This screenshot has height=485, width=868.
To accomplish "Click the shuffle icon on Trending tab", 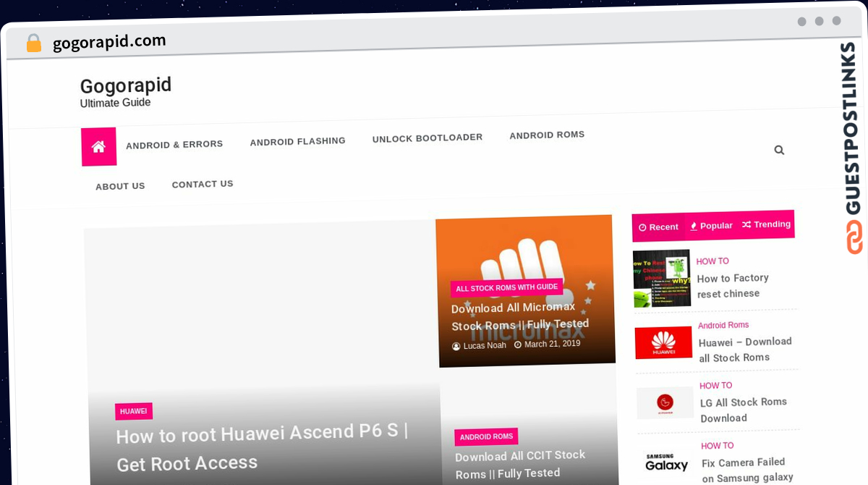I will click(x=746, y=224).
